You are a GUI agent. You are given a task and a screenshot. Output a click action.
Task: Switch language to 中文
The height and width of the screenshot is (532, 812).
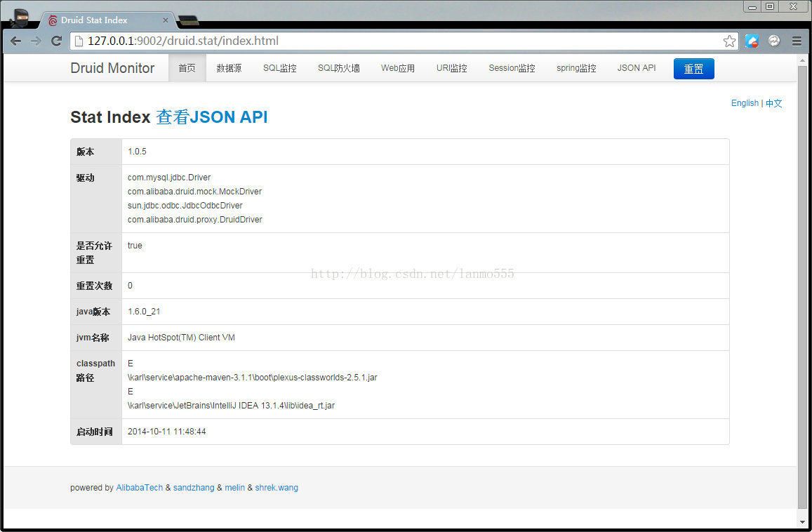pyautogui.click(x=773, y=103)
